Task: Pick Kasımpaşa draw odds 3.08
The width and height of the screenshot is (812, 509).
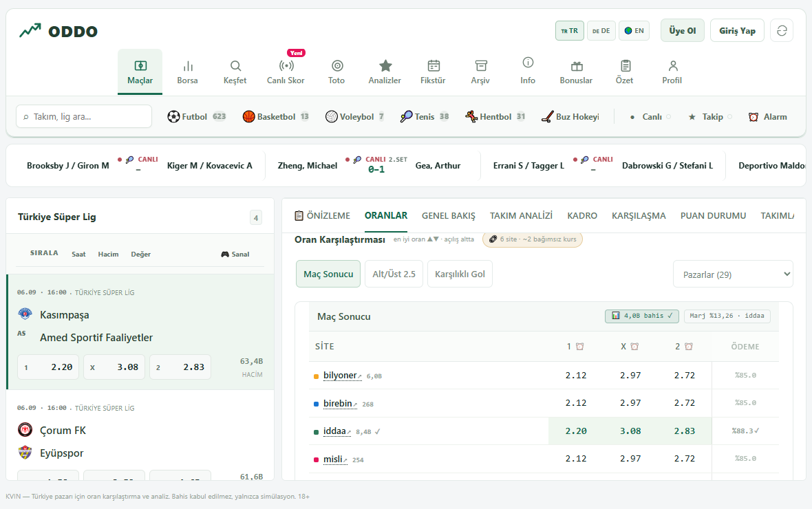Action: (x=114, y=367)
